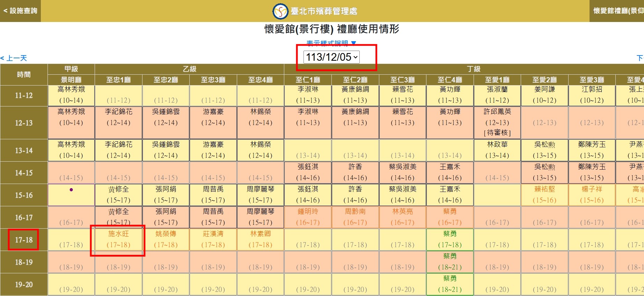
Task: Click 江郭招 (10~12) booking cell
Action: pyautogui.click(x=592, y=95)
